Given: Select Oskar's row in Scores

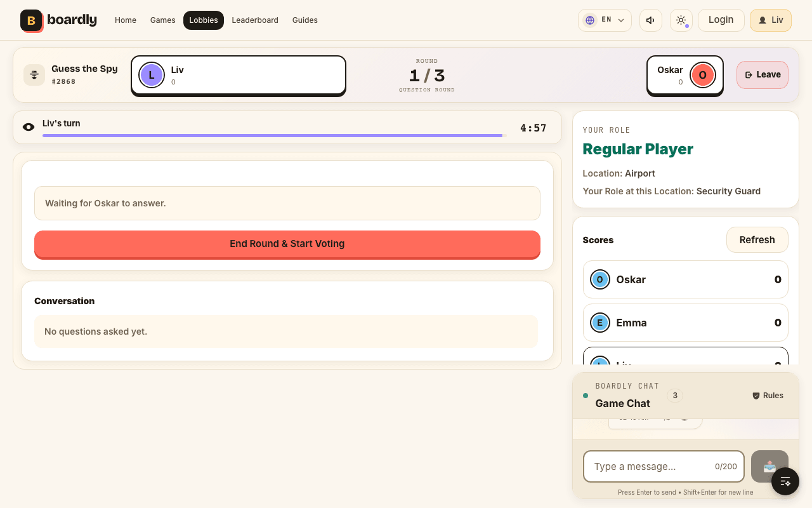Looking at the screenshot, I should 686,279.
